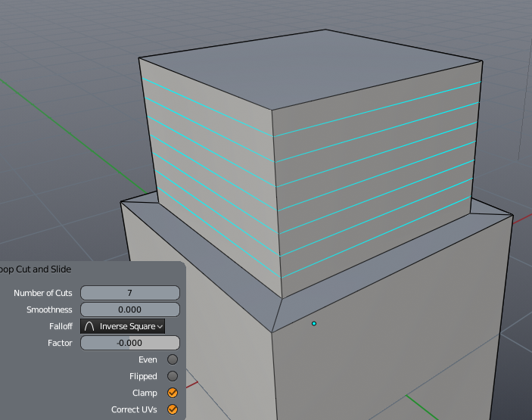This screenshot has height=420, width=532.
Task: Disable the Clamp checkbox
Action: (x=173, y=393)
